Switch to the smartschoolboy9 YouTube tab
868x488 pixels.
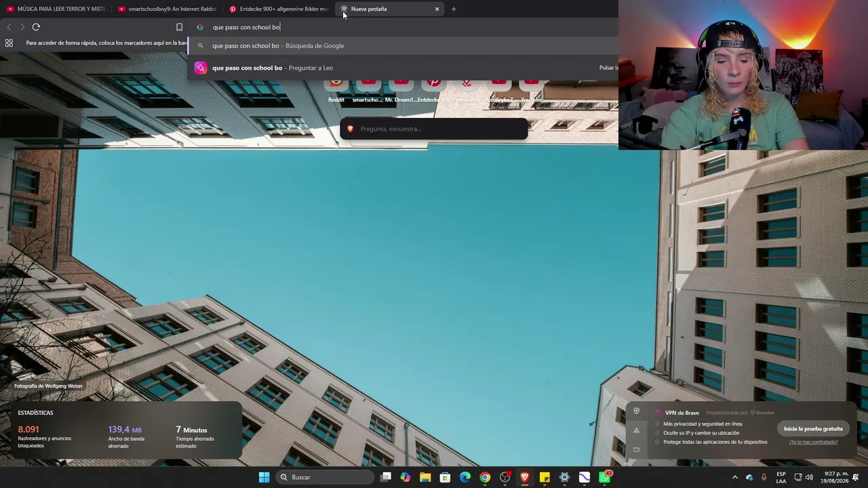(167, 9)
